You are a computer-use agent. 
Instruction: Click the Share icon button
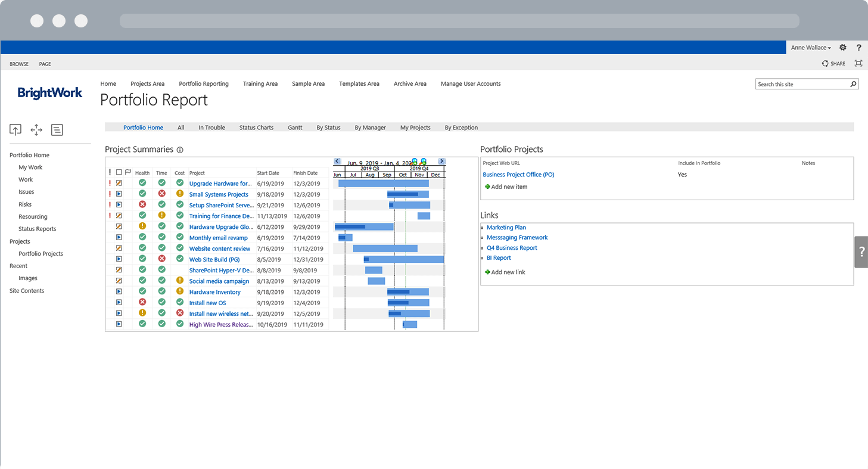click(x=833, y=63)
